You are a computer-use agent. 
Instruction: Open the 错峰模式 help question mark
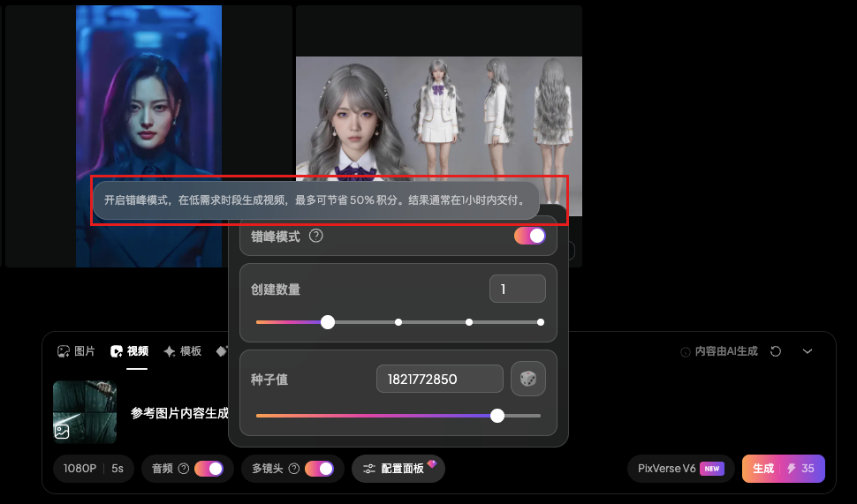316,236
